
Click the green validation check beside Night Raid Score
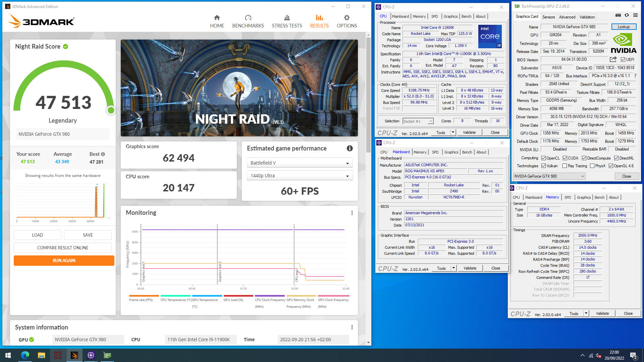[65, 47]
